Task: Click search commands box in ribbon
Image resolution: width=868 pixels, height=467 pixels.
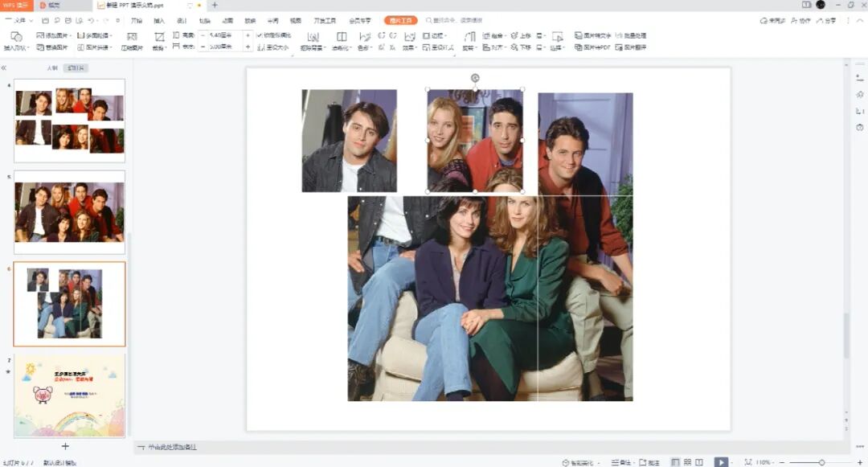Action: coord(454,20)
